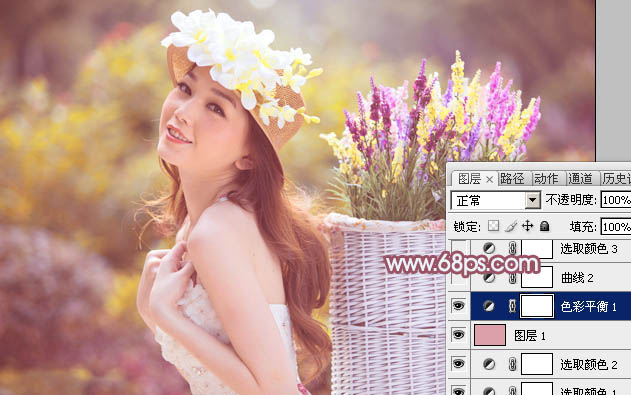
Task: Switch to the 图层 tab
Action: (x=470, y=179)
